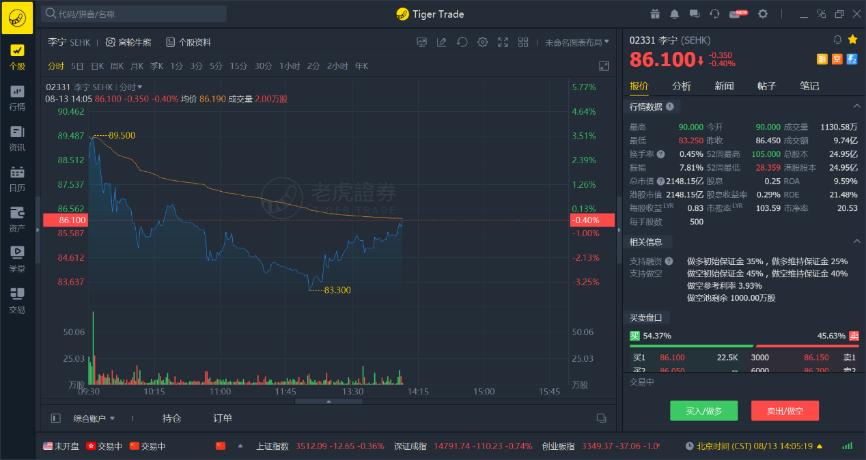Open the mail icon with NEW badge
866x460 pixels.
pos(738,14)
